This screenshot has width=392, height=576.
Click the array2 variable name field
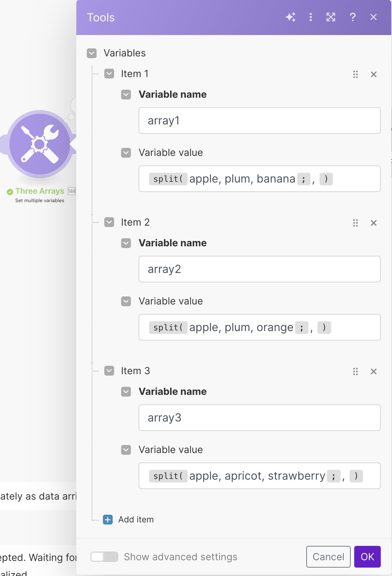(x=259, y=269)
